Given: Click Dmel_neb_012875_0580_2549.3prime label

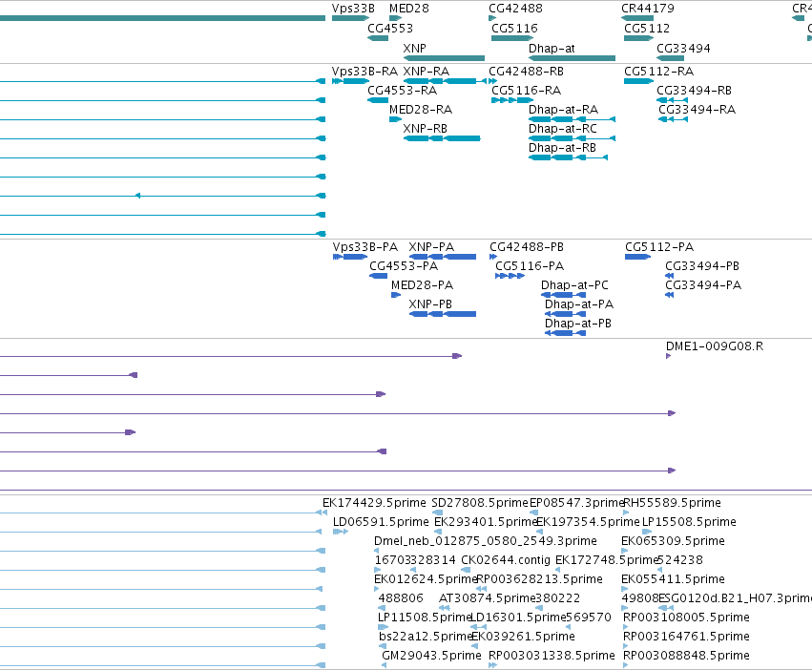Looking at the screenshot, I should (x=486, y=541).
